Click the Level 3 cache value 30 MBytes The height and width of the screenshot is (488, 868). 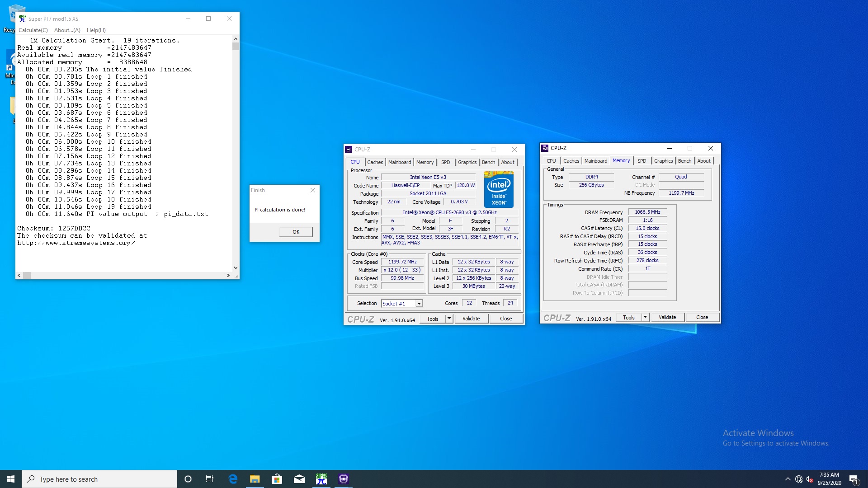point(473,286)
